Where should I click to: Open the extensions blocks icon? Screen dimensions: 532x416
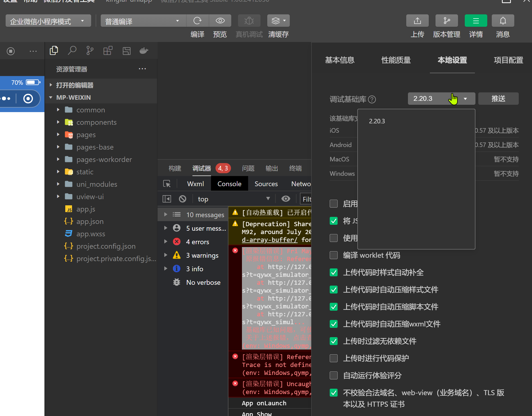pyautogui.click(x=108, y=51)
